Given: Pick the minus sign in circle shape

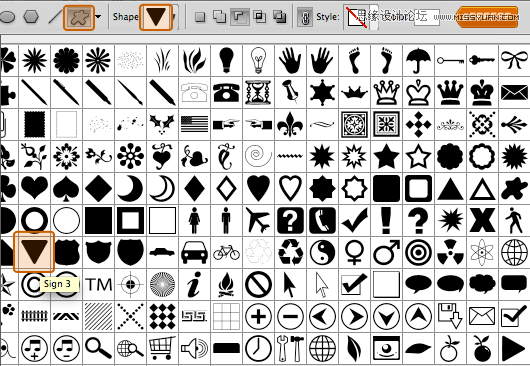Looking at the screenshot, I should [290, 317].
